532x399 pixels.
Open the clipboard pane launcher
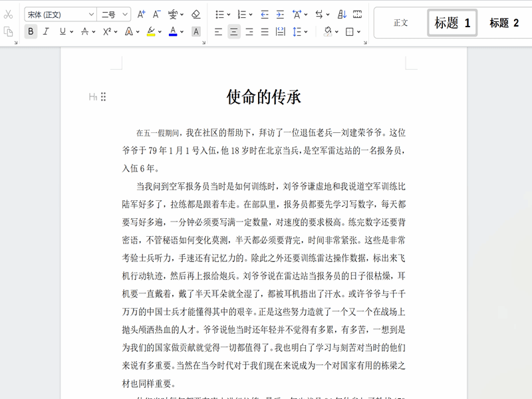pyautogui.click(x=15, y=43)
